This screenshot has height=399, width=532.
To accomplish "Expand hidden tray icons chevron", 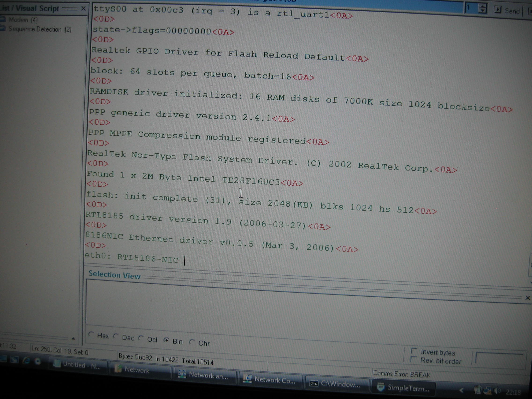I will [x=461, y=390].
